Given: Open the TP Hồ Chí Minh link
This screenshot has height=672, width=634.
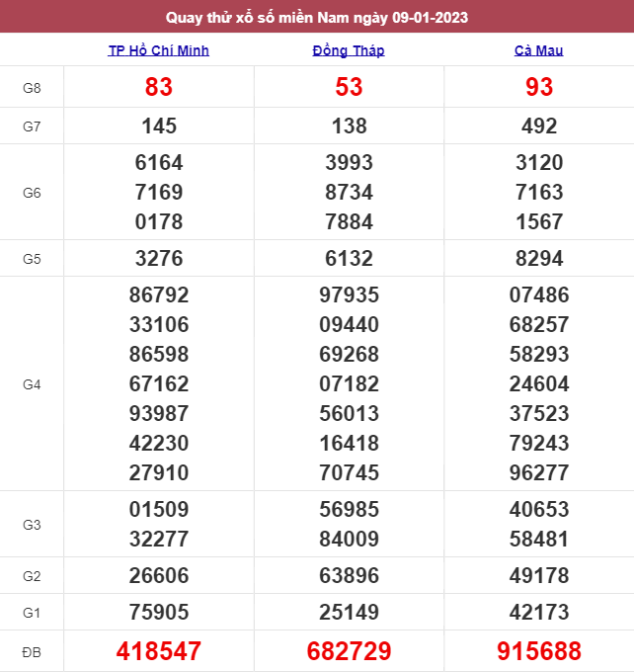Looking at the screenshot, I should point(159,50).
